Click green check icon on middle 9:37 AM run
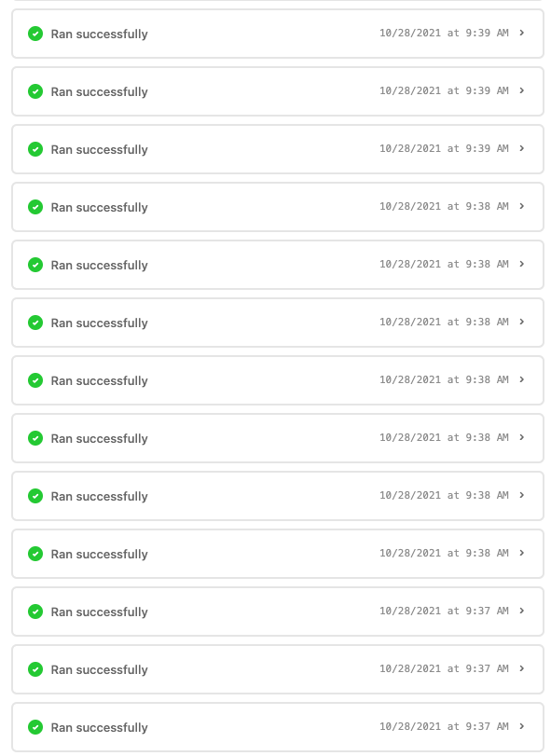Image resolution: width=551 pixels, height=756 pixels. click(35, 669)
